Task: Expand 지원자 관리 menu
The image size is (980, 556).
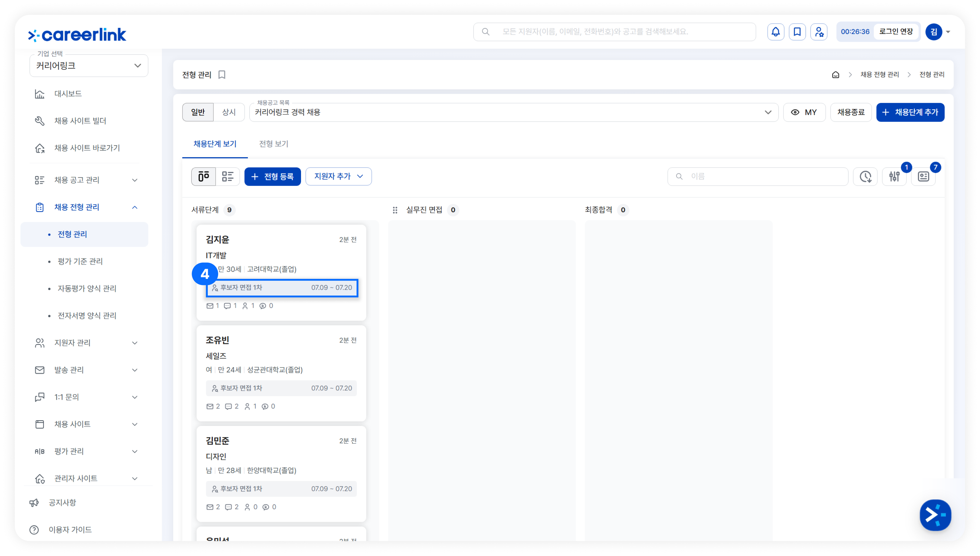Action: pos(85,343)
